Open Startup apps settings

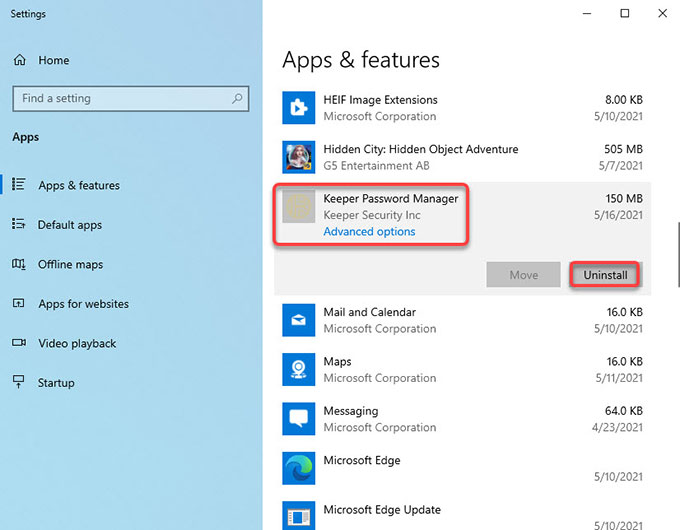pyautogui.click(x=56, y=383)
